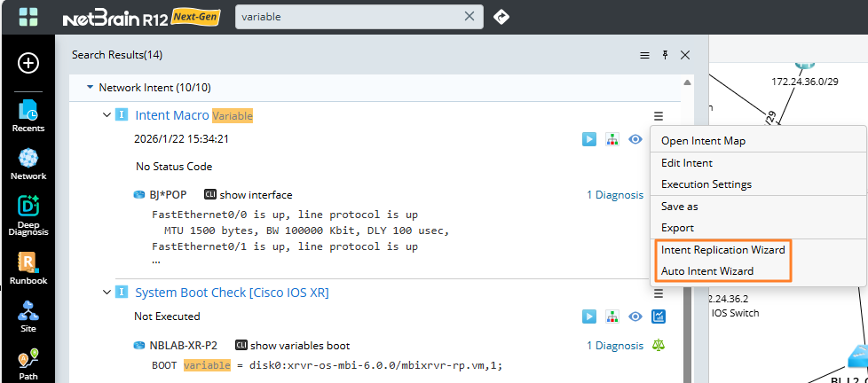Open System Boot Check [Cisco IOS XR] link
The height and width of the screenshot is (383, 868).
(x=232, y=293)
